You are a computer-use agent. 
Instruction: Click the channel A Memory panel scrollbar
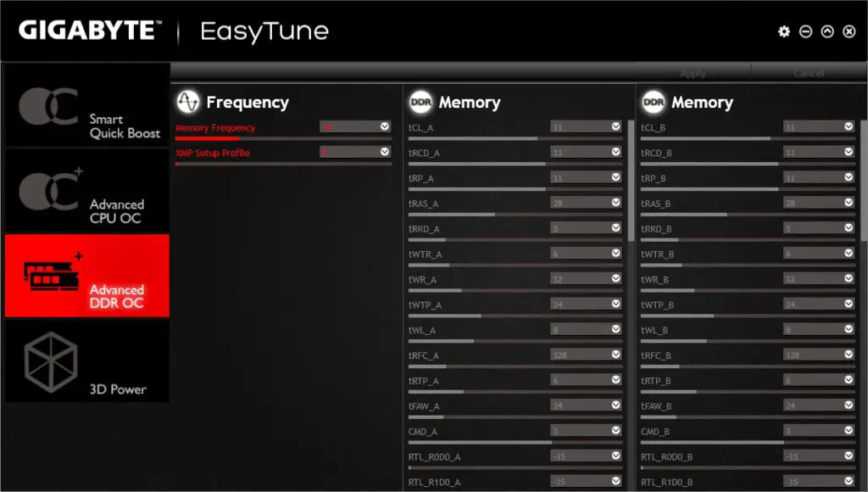(x=631, y=180)
